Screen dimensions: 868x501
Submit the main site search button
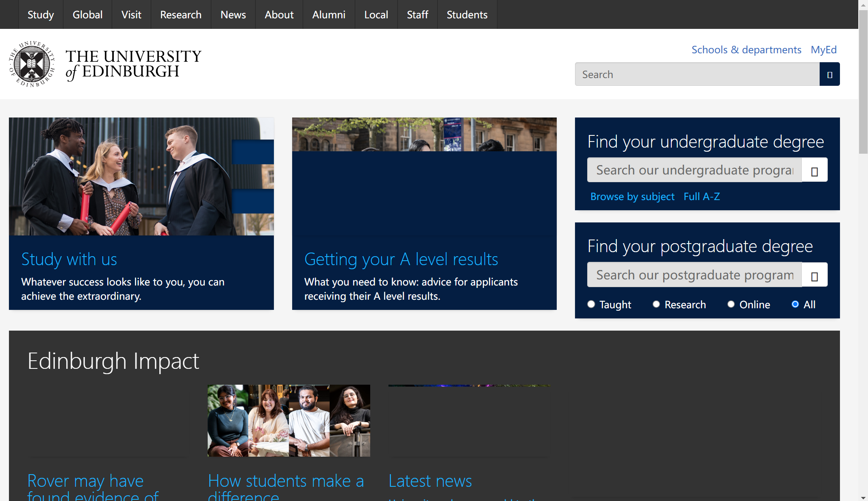point(830,74)
